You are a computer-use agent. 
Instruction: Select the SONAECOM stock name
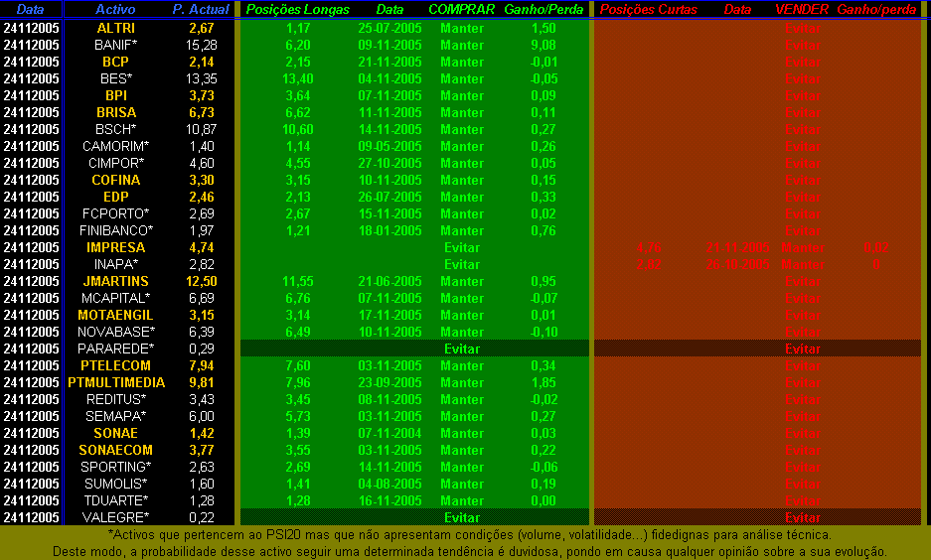coord(116,450)
